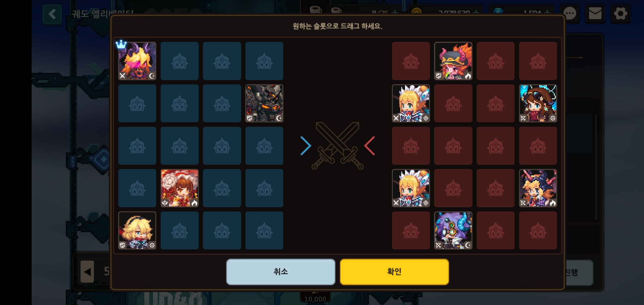Screen dimensions: 644x305
Task: Tap the enemy crowned blonde knight in second row
Action: [x=411, y=103]
